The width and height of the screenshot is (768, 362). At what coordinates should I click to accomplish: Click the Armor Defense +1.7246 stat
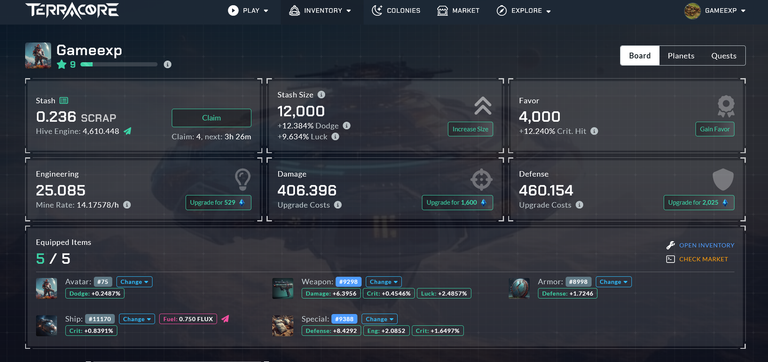567,293
